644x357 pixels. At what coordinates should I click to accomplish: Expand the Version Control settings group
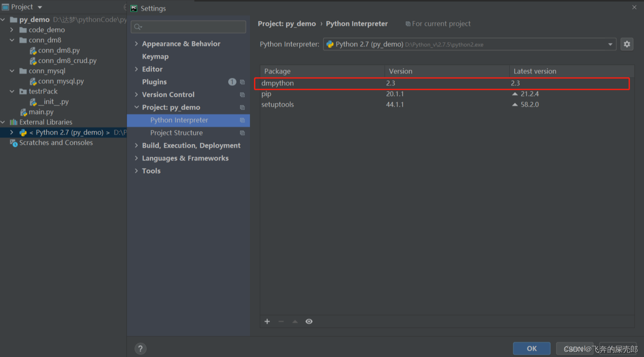[x=136, y=94]
